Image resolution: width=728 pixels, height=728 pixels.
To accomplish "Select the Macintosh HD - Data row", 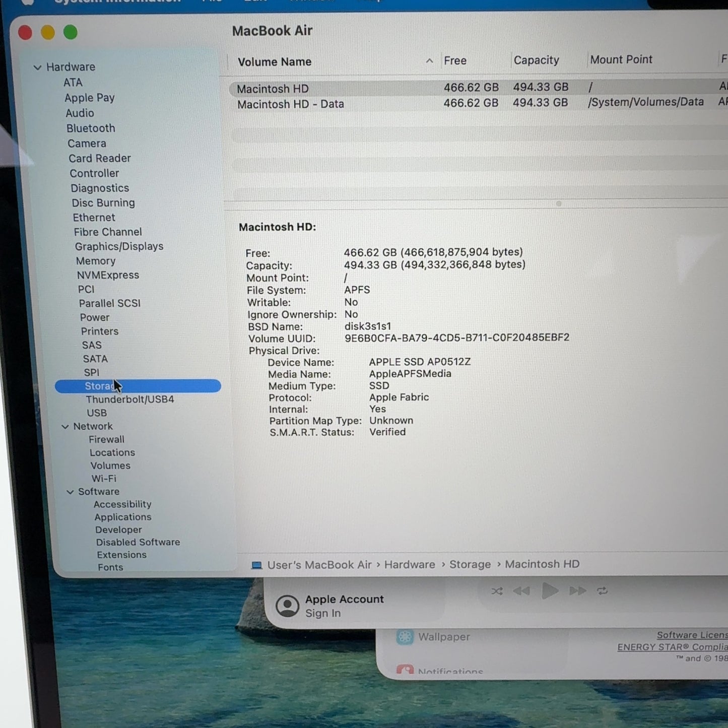I will coord(479,104).
